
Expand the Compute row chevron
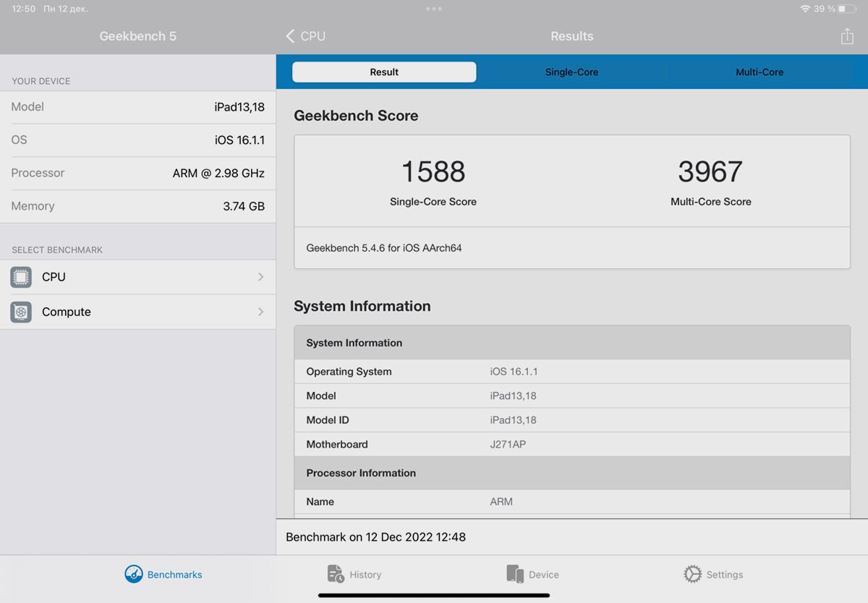coord(260,312)
